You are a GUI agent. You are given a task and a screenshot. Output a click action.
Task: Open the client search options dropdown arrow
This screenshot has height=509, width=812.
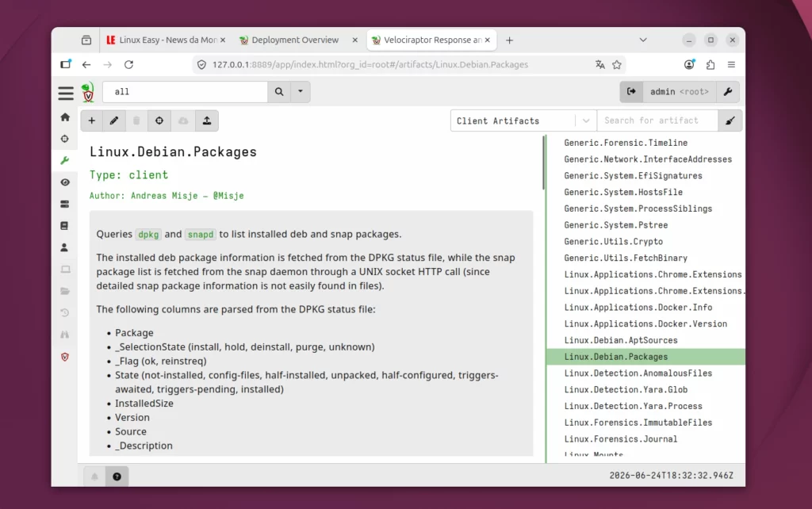(301, 92)
